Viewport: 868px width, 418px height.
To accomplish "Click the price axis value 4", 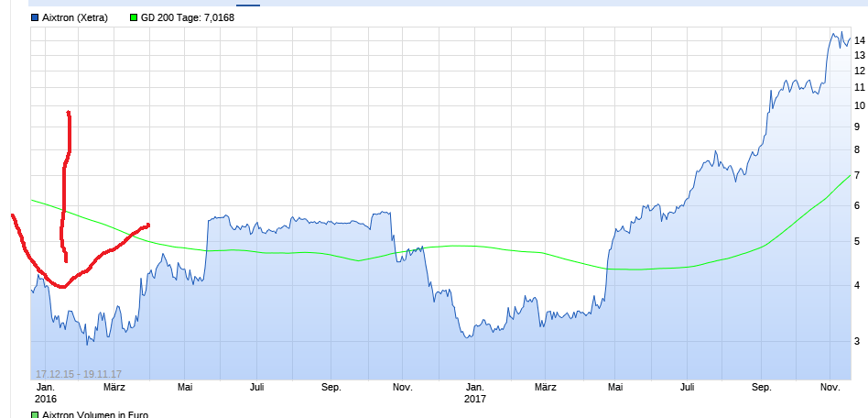I will click(858, 285).
